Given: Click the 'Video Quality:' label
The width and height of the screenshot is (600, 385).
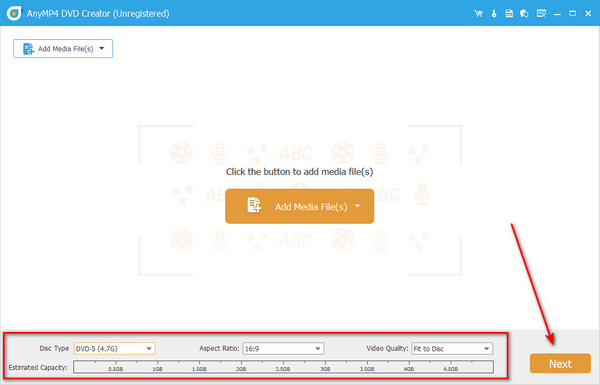Looking at the screenshot, I should click(x=387, y=348).
